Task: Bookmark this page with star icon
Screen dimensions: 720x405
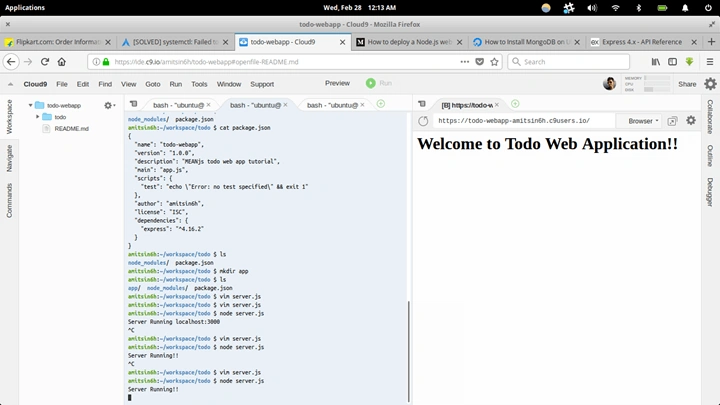Action: pyautogui.click(x=494, y=62)
